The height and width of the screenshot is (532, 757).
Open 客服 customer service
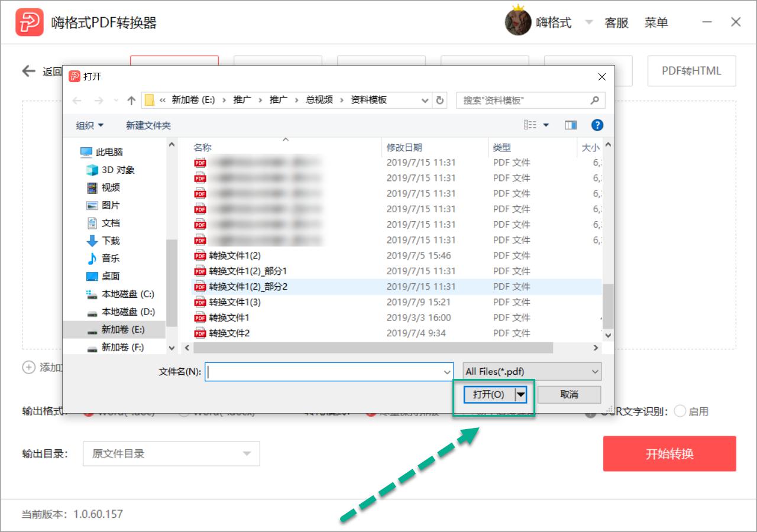(616, 23)
